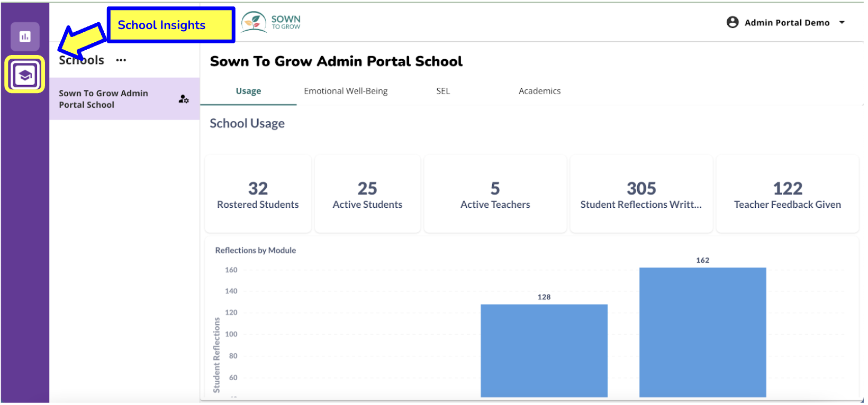Open the SEL tab
The image size is (868, 405).
(443, 91)
